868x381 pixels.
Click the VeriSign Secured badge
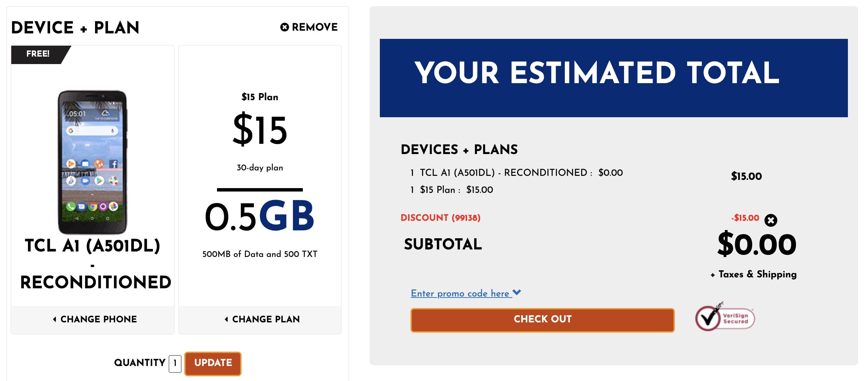coord(725,318)
